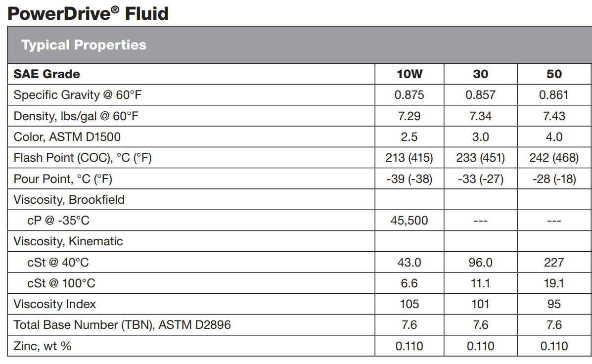
Task: Select the Viscosity Index value 105
Action: 410,304
